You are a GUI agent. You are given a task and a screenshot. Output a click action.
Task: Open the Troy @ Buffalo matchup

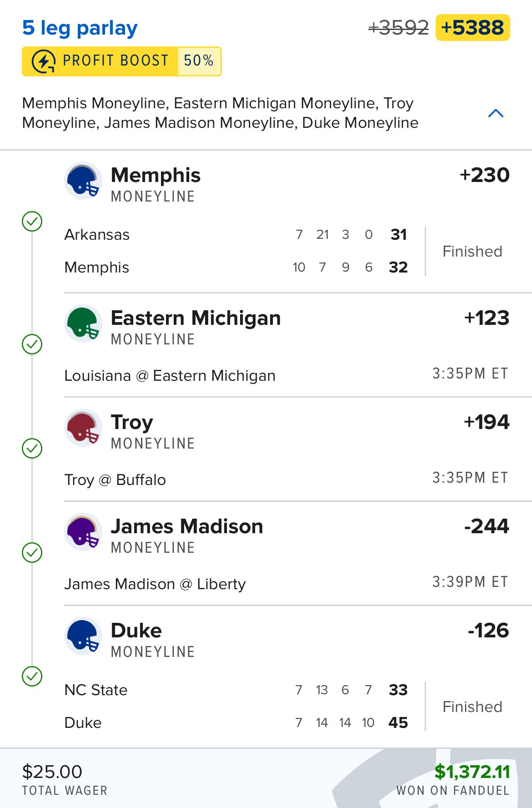(x=115, y=480)
